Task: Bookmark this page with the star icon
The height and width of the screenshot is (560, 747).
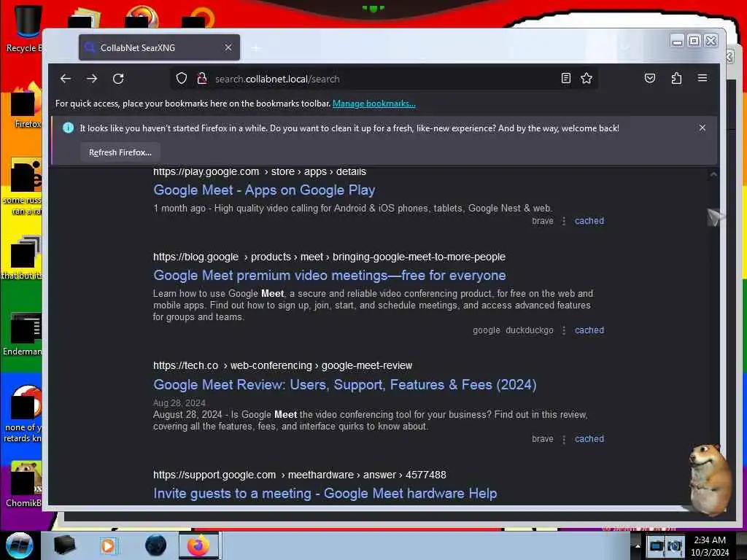Action: coord(587,78)
